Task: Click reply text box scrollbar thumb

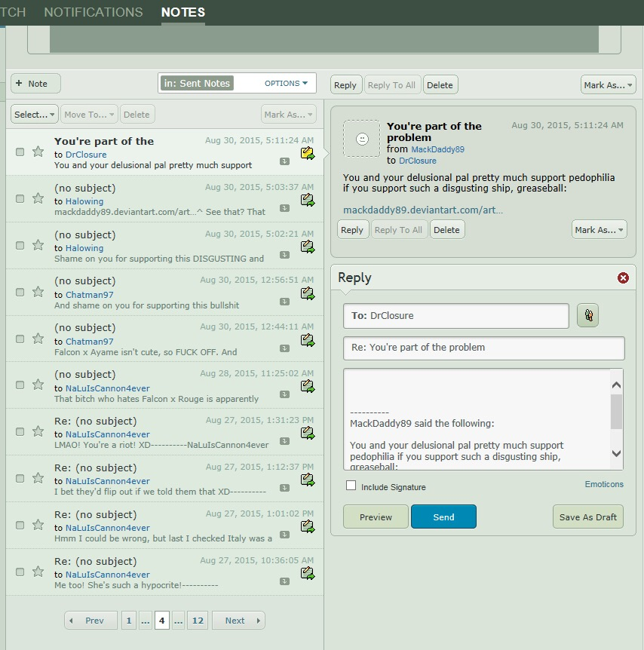Action: coord(616,411)
